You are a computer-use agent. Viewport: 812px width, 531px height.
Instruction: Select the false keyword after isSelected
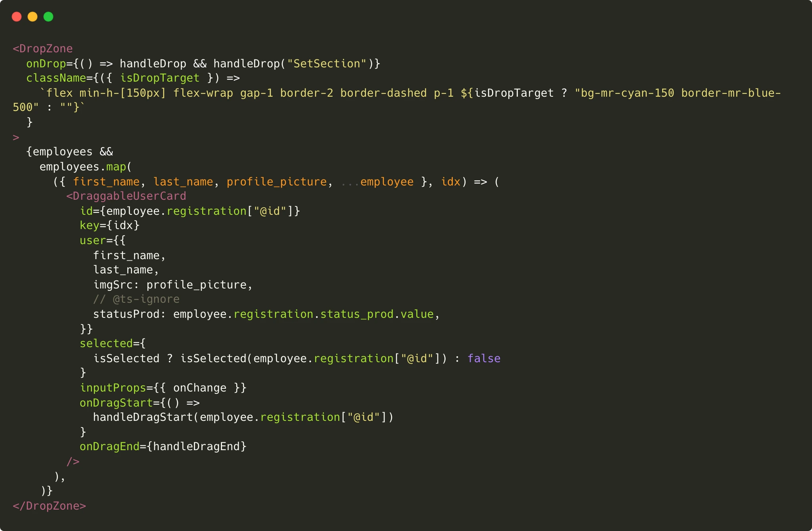pos(484,358)
